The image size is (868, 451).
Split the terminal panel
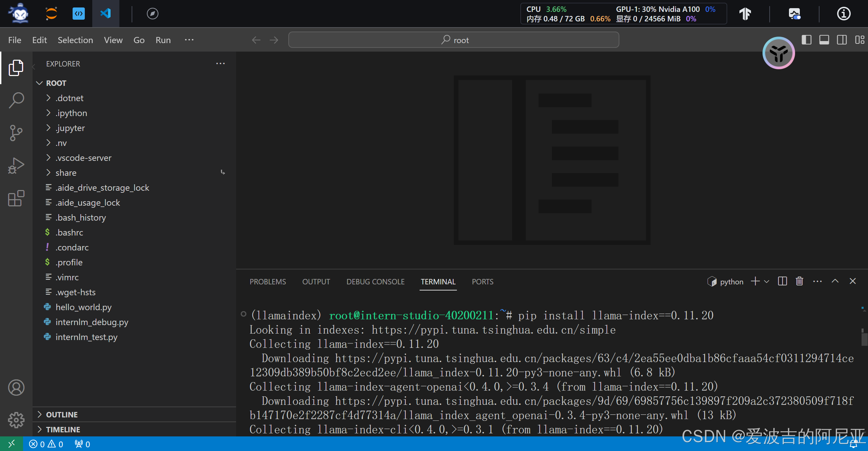pos(782,281)
